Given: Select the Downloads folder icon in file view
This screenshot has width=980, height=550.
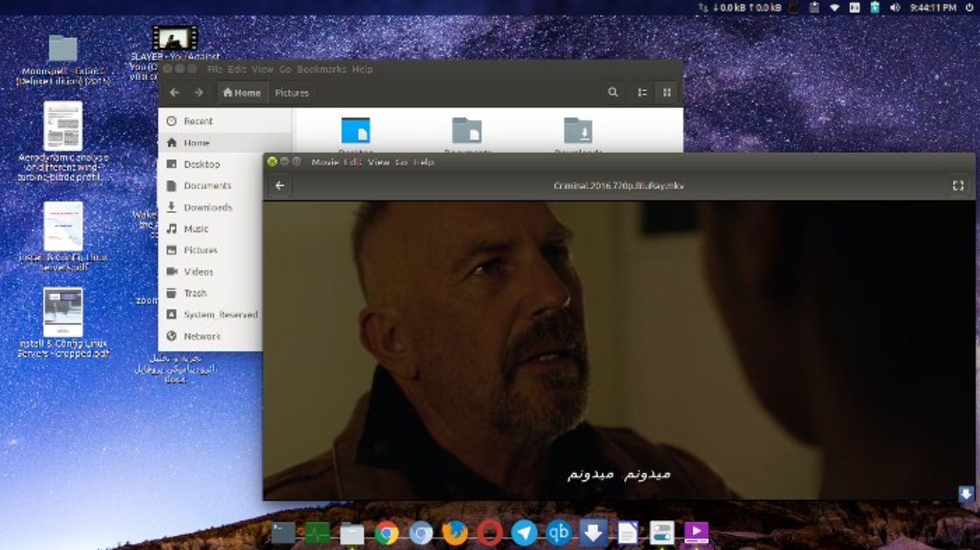Looking at the screenshot, I should 578,131.
